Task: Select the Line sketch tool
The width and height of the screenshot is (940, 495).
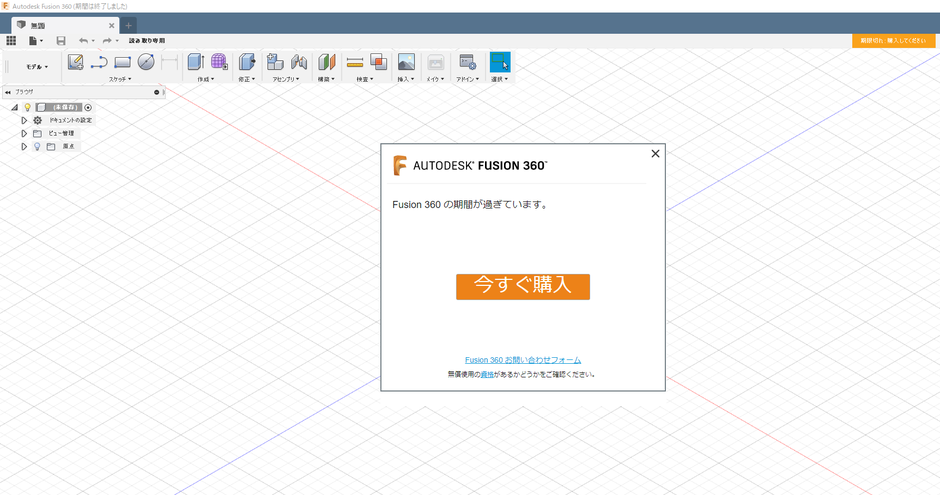Action: coord(99,62)
